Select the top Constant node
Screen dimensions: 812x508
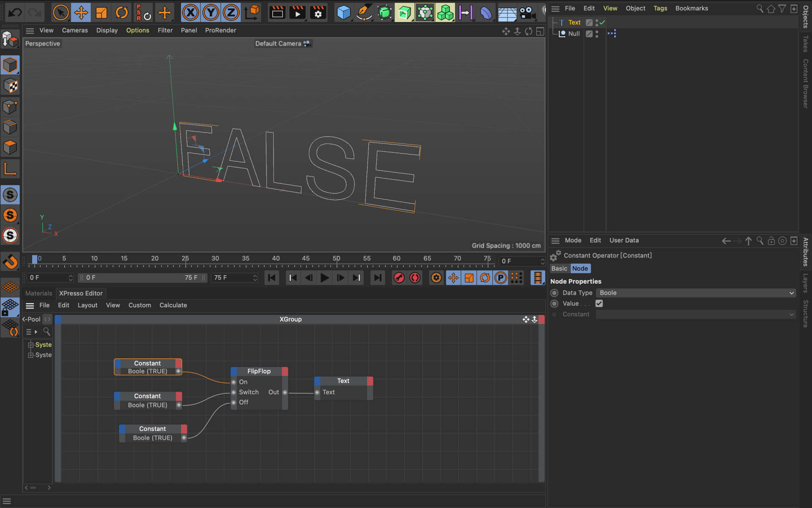click(x=148, y=367)
